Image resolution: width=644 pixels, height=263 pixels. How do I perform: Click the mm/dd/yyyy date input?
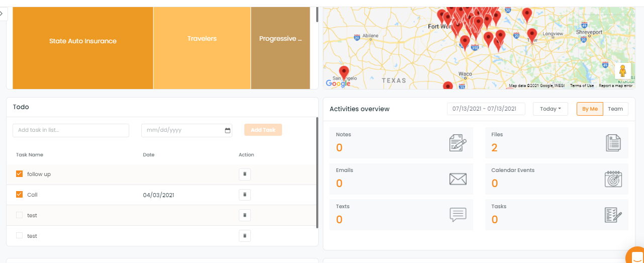[x=187, y=130]
